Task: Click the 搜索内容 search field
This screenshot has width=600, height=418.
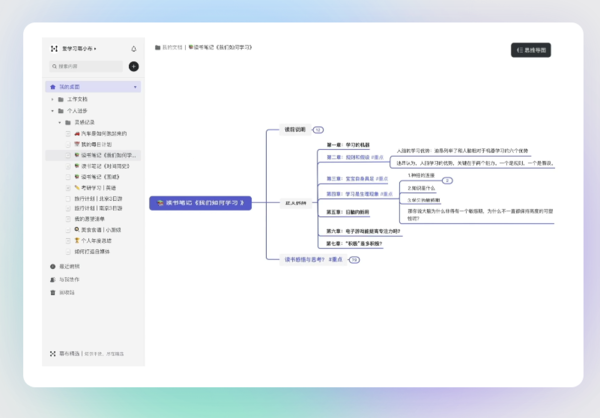Action: (88, 66)
